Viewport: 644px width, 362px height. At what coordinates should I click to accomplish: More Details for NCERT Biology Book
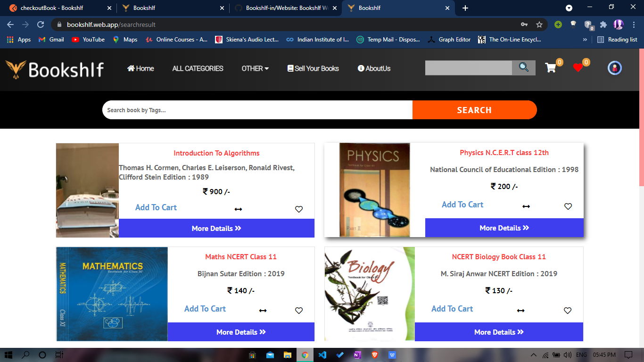499,332
